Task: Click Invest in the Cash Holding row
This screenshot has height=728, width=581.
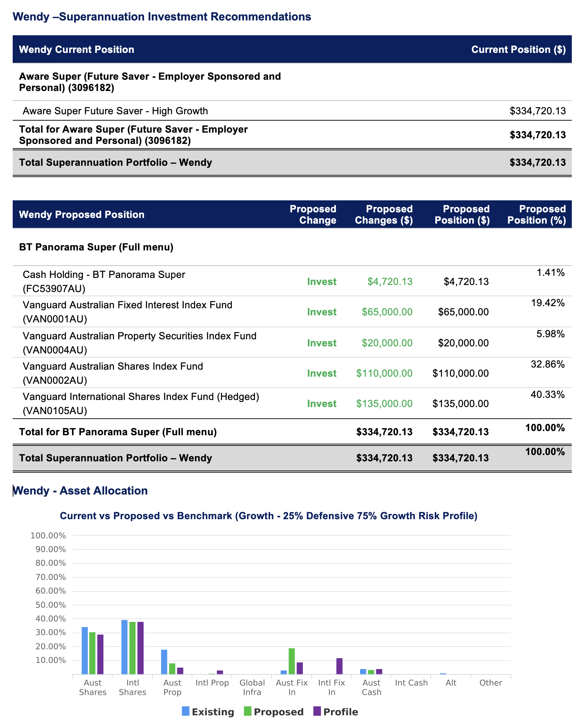Action: click(x=322, y=281)
